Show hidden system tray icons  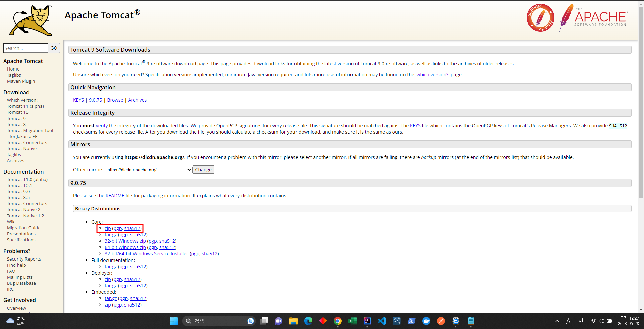click(x=557, y=321)
